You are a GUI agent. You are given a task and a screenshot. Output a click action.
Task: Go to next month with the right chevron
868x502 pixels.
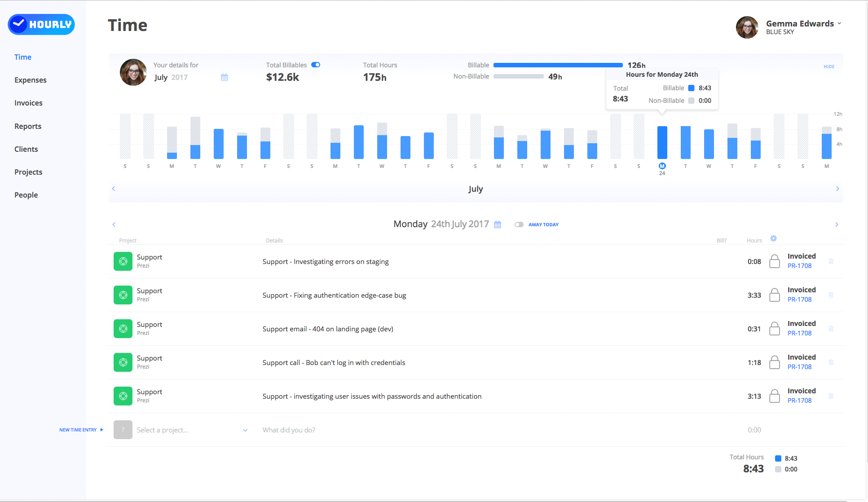837,189
